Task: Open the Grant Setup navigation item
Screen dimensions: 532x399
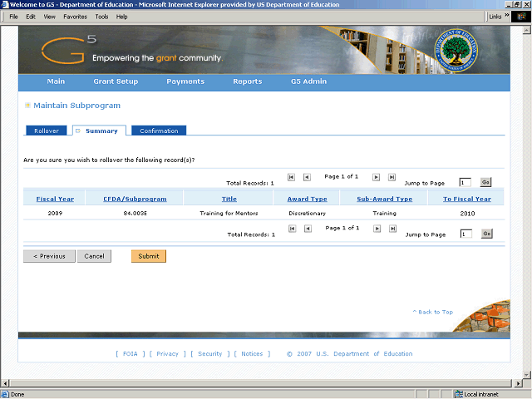Action: tap(116, 81)
